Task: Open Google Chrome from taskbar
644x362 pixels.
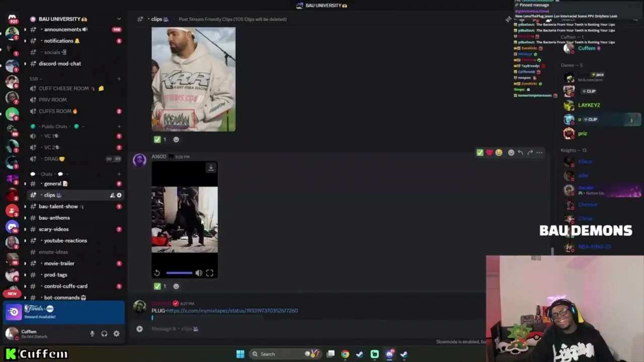Action: click(345, 354)
